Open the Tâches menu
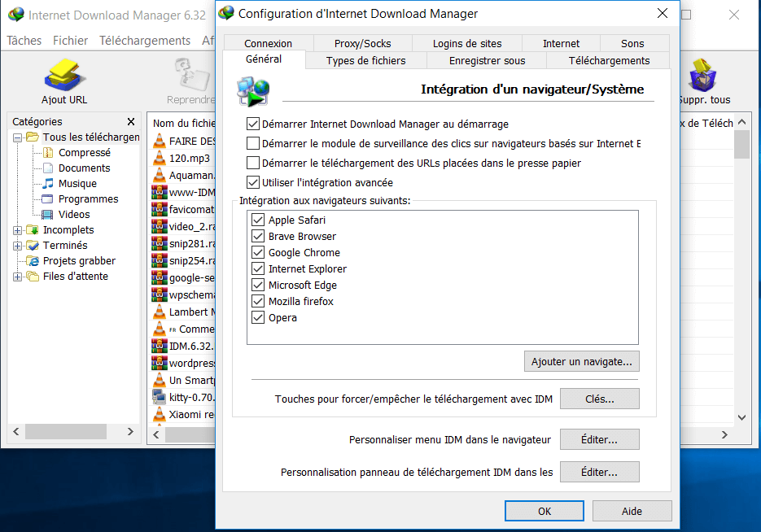Screen dimensions: 761x532 click(24, 41)
